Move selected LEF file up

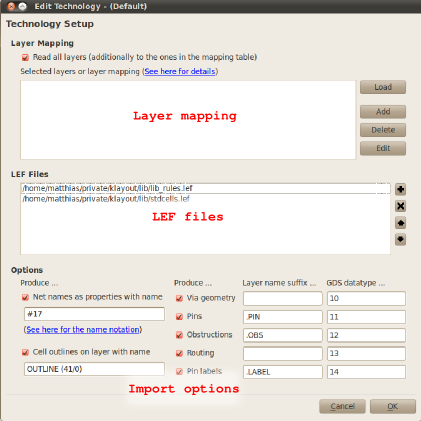pyautogui.click(x=400, y=223)
